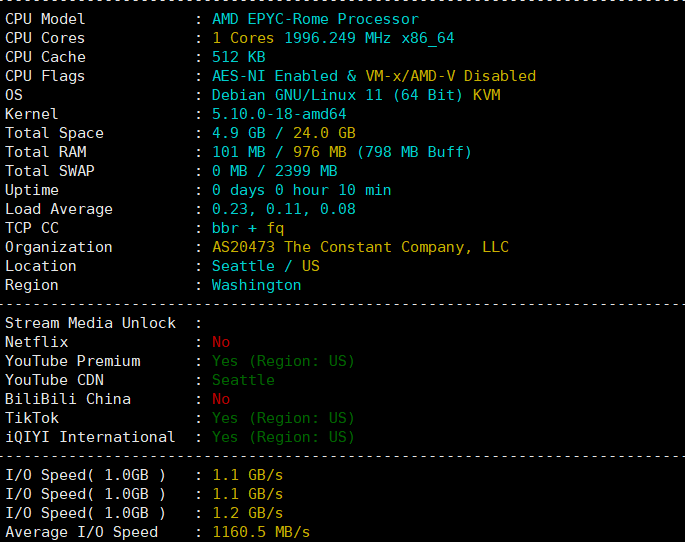Click the 'Total RAM' label
This screenshot has width=685, height=542.
tap(45, 152)
